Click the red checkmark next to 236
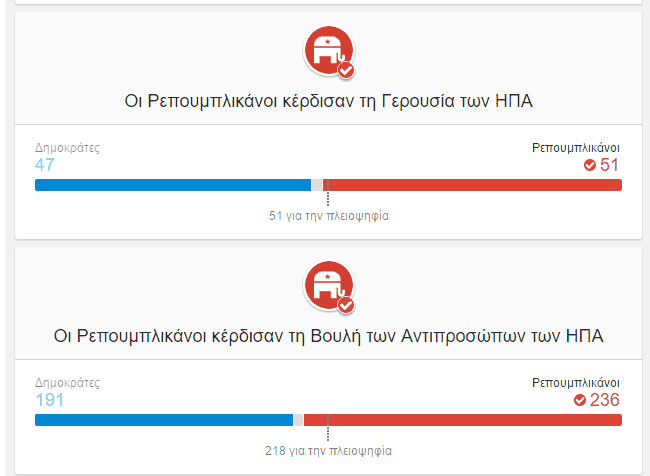 pyautogui.click(x=580, y=400)
